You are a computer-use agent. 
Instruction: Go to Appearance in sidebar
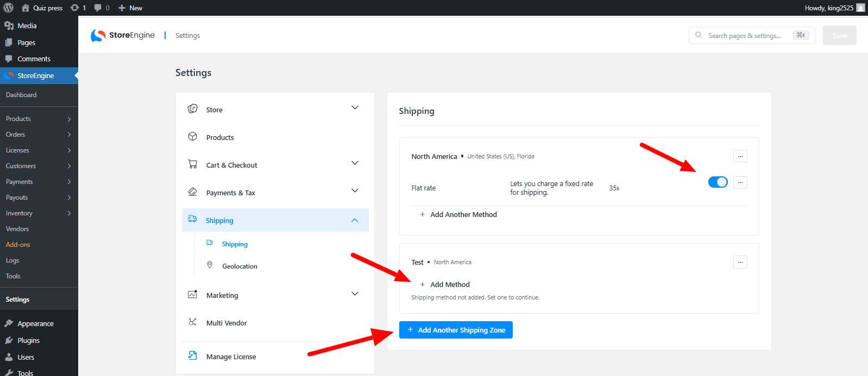click(x=39, y=323)
